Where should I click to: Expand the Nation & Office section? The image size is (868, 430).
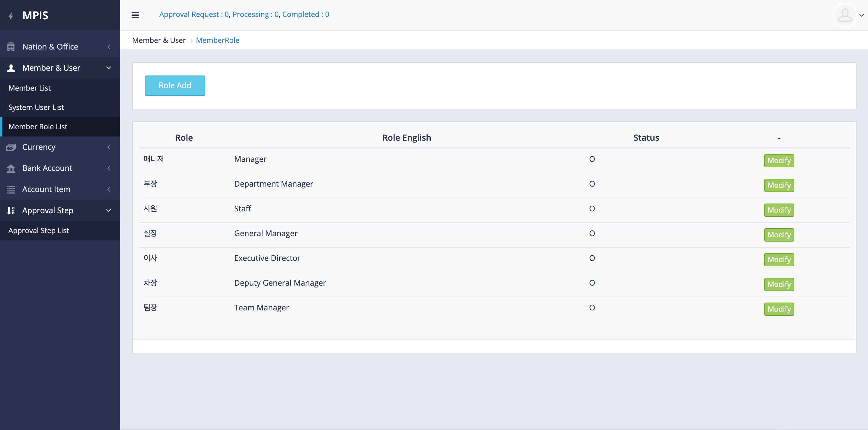[108, 47]
